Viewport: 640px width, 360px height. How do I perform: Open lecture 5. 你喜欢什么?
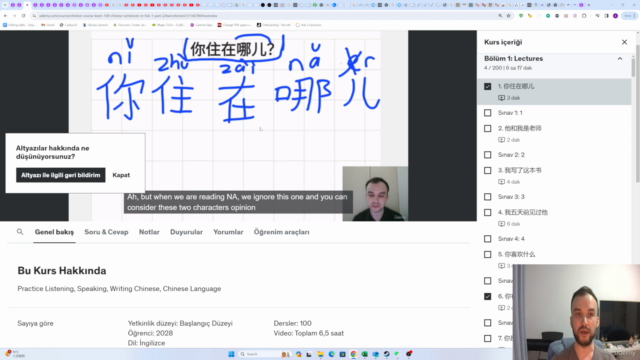516,255
